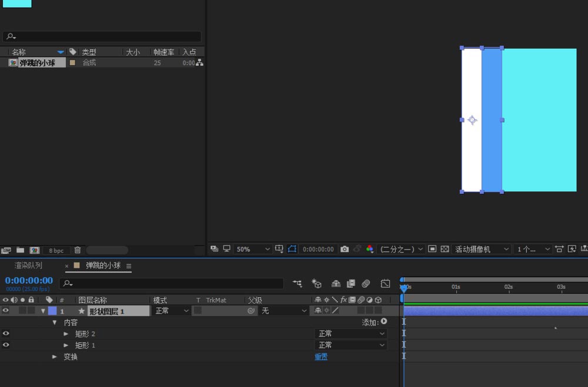Viewport: 588px width, 387px height.
Task: Open the composition mini-flowchart icon in timeline
Action: point(298,284)
